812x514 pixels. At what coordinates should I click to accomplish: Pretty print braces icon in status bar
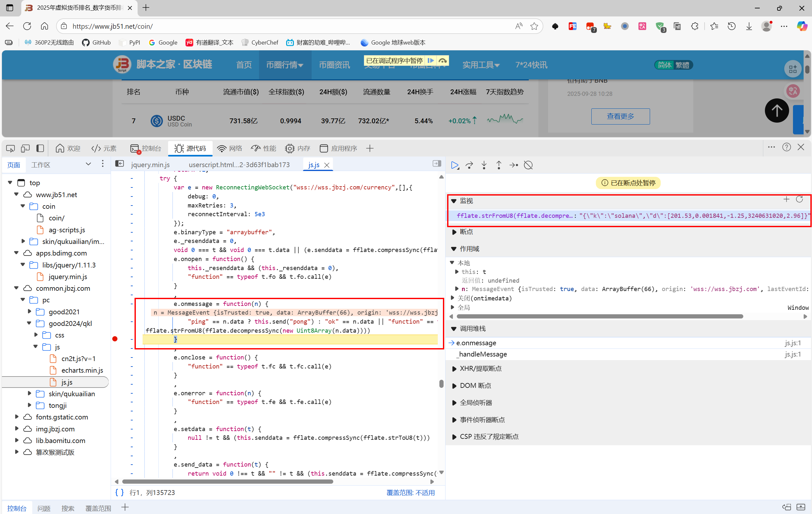point(119,492)
